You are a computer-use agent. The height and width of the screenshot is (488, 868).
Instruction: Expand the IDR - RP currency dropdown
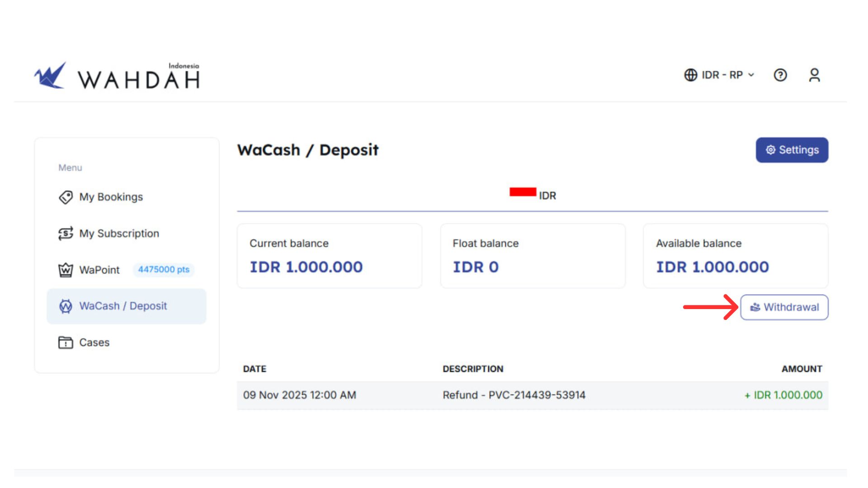(x=722, y=75)
